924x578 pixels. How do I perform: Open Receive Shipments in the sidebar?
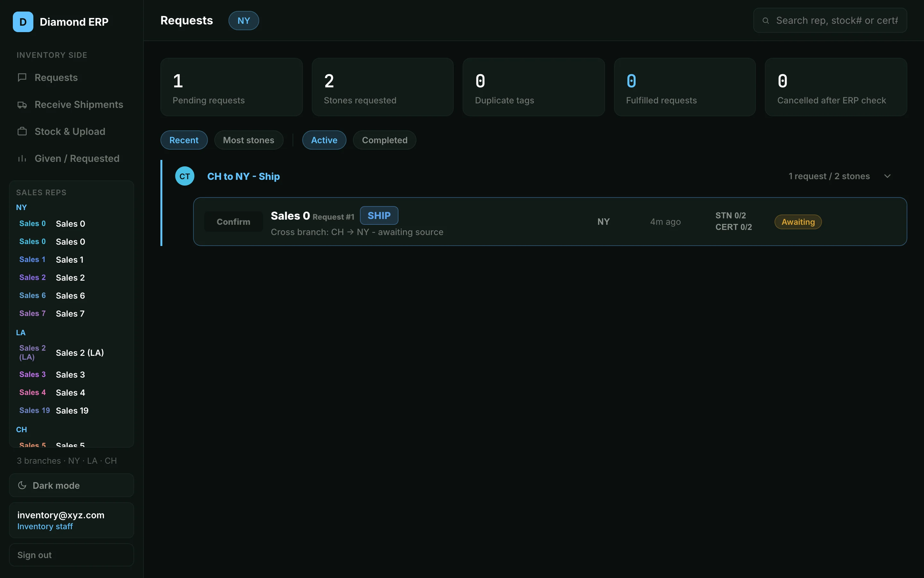(72, 105)
